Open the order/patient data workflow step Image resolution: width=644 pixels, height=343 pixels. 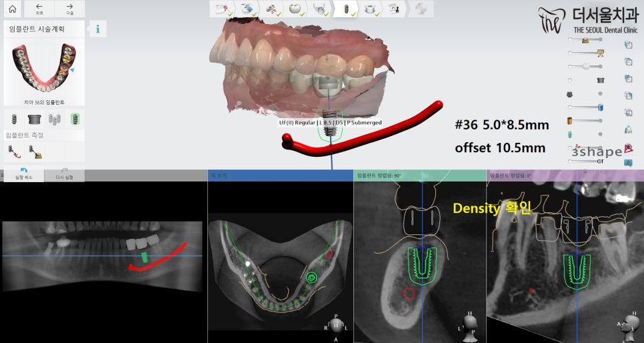[x=221, y=9]
